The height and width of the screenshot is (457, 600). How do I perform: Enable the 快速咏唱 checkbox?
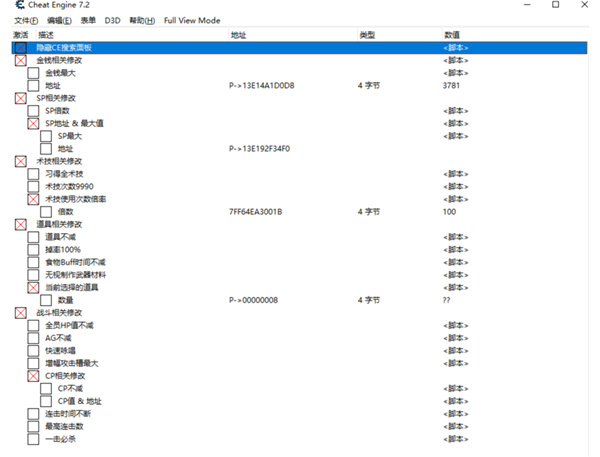point(33,351)
